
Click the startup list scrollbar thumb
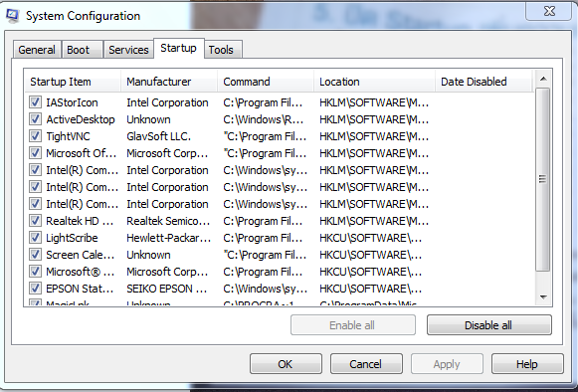tap(543, 180)
